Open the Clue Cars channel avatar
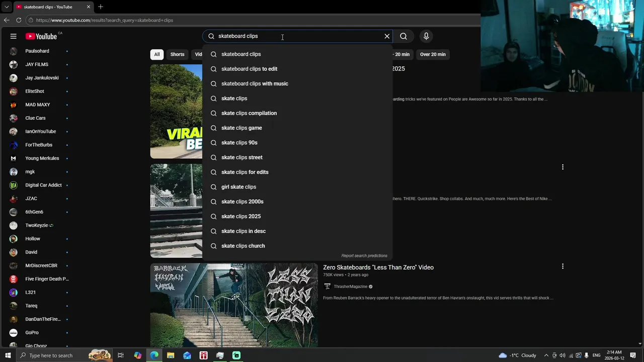 click(14, 118)
